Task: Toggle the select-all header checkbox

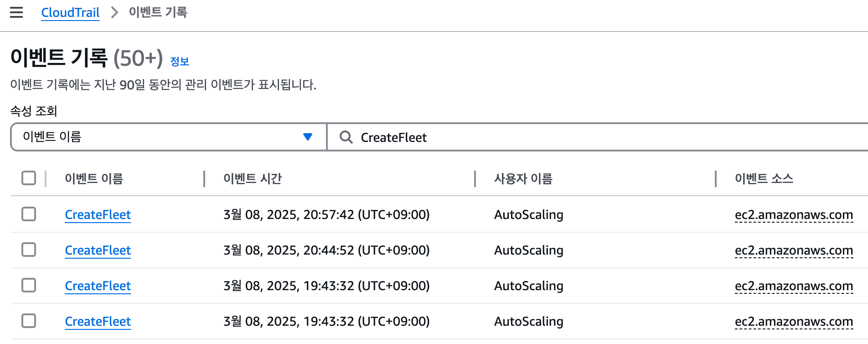Action: pos(29,178)
